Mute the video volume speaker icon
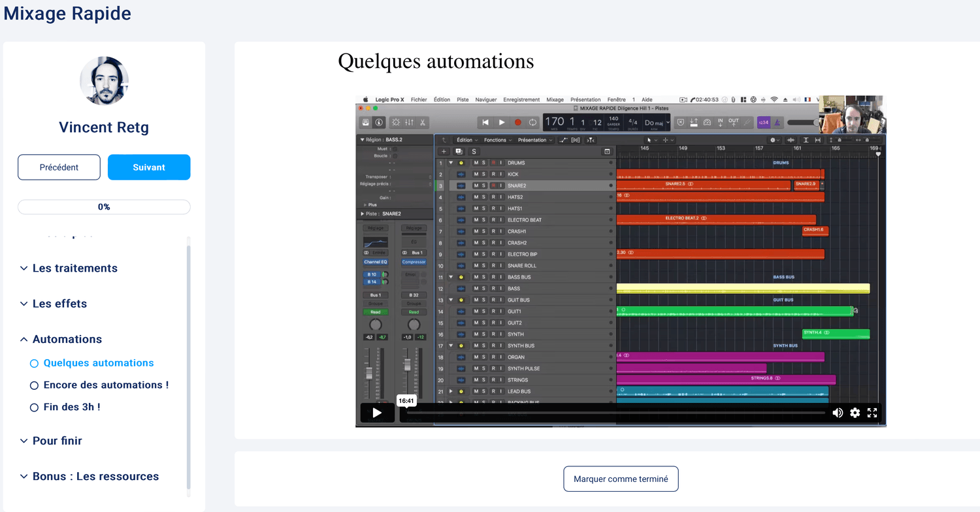This screenshot has width=980, height=512. [x=838, y=413]
